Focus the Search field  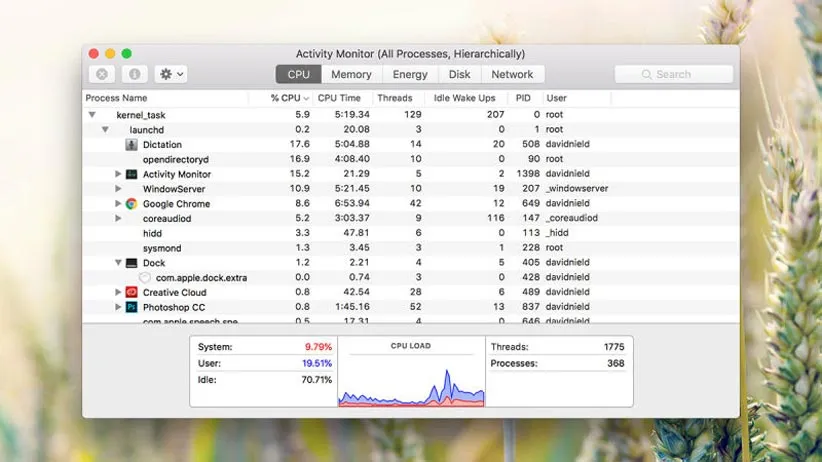click(x=674, y=74)
